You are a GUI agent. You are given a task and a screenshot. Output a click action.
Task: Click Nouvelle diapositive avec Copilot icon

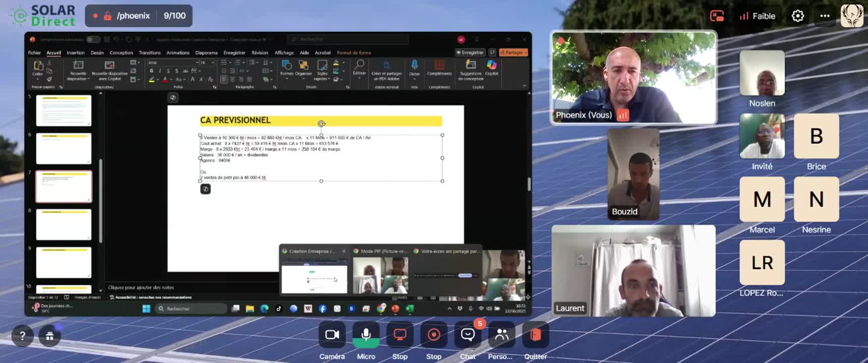click(x=110, y=65)
